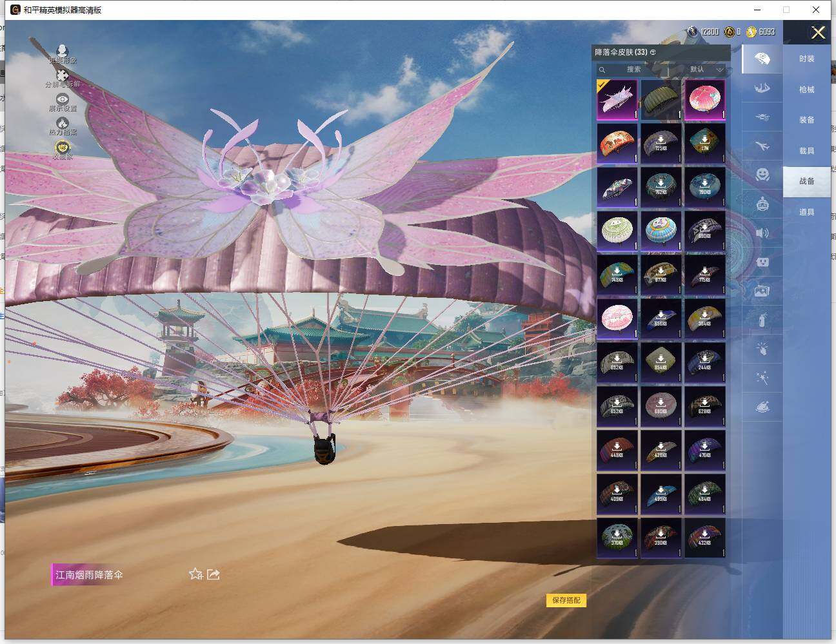The image size is (836, 644).
Task: Select the parachute skin category icon
Action: tap(762, 59)
